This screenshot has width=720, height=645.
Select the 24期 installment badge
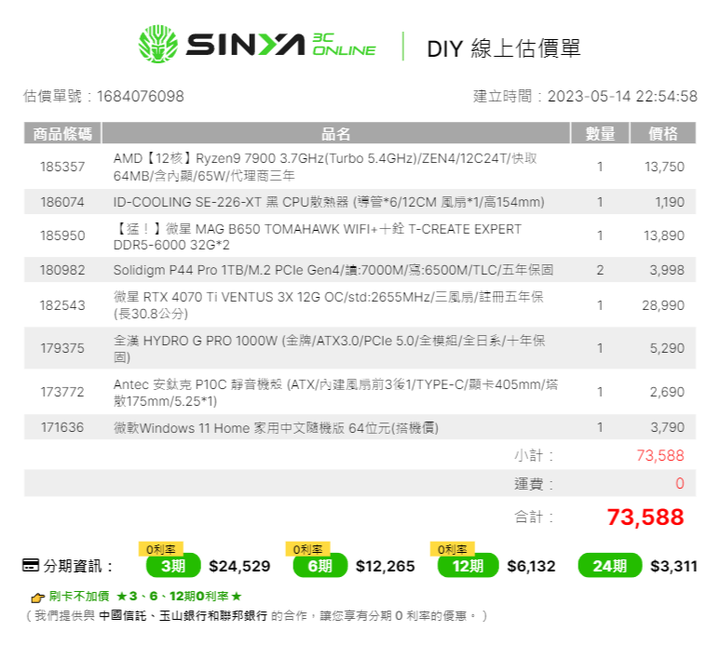[609, 566]
